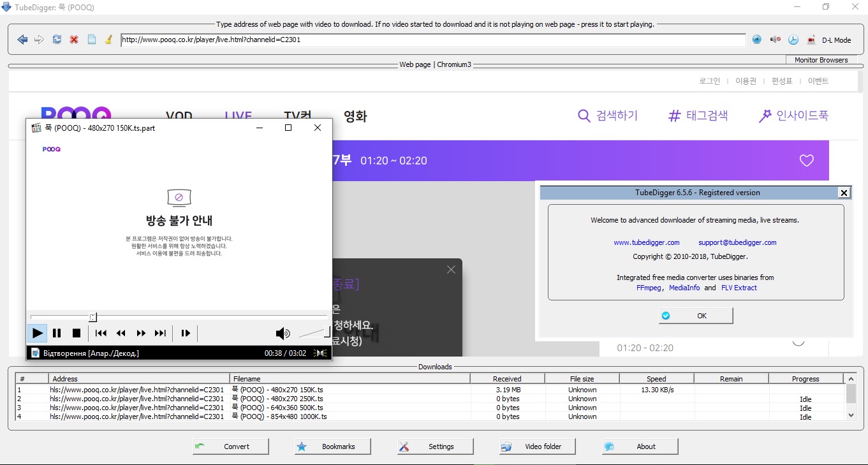Click the 태그검색 hashtag link

[698, 115]
